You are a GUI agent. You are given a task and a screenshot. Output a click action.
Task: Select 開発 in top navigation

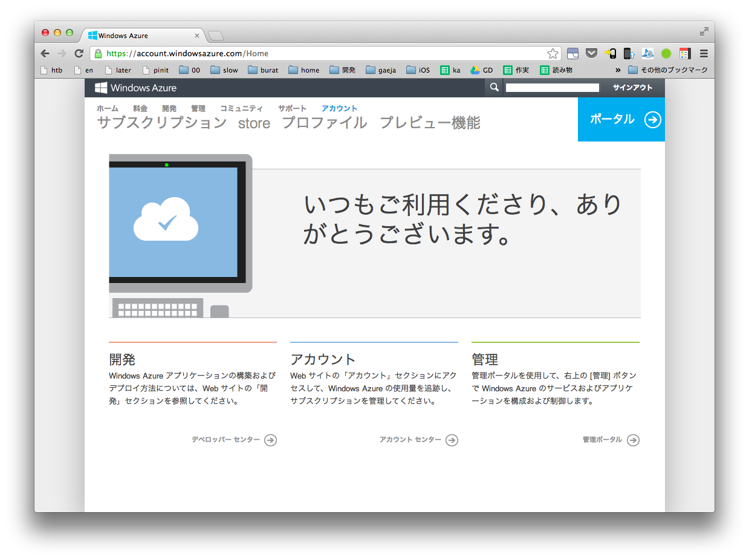tap(169, 109)
